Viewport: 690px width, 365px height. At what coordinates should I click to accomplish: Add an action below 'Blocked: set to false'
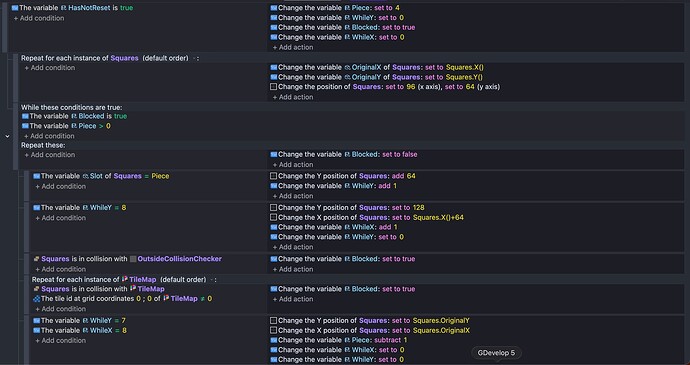[293, 165]
